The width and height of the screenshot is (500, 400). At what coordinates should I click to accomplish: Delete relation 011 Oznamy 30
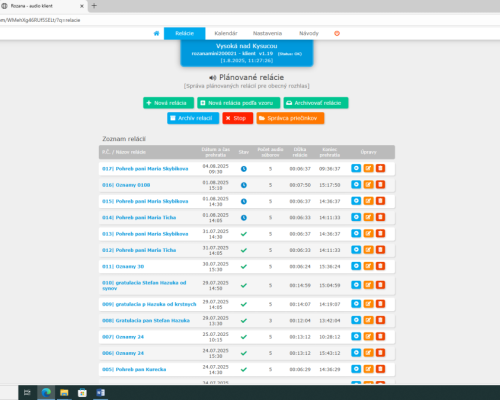tap(380, 266)
